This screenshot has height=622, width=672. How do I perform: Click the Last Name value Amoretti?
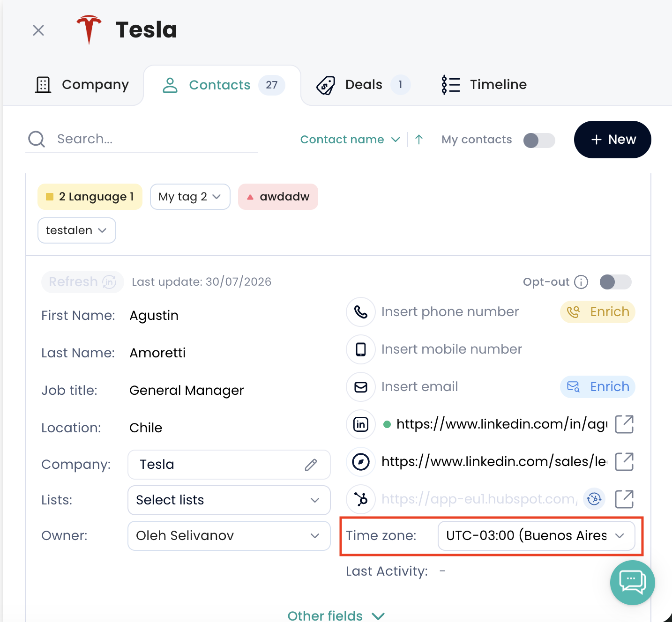(x=157, y=353)
